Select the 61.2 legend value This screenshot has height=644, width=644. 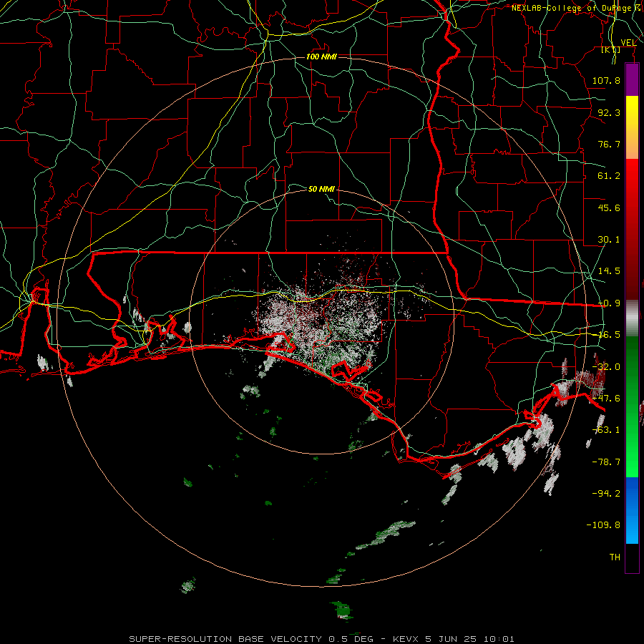609,176
